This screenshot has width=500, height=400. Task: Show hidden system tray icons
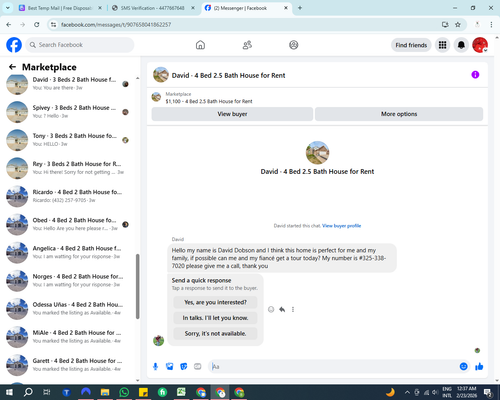(407, 392)
